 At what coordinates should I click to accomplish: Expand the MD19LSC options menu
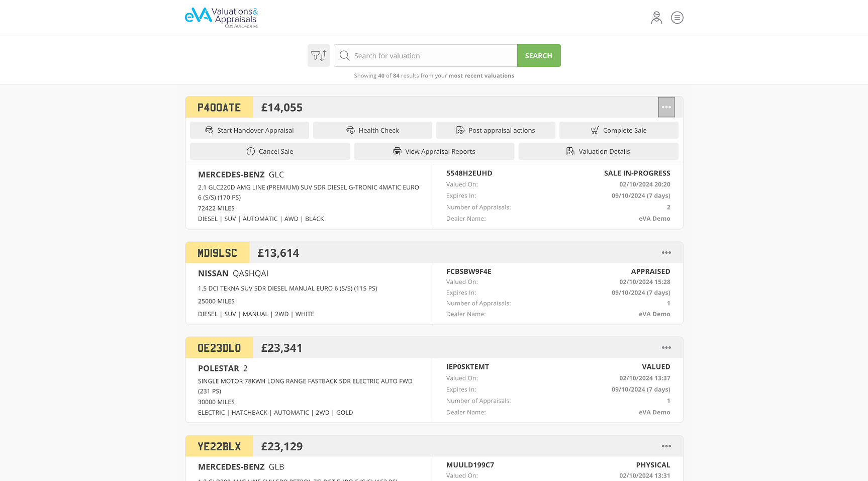point(666,253)
